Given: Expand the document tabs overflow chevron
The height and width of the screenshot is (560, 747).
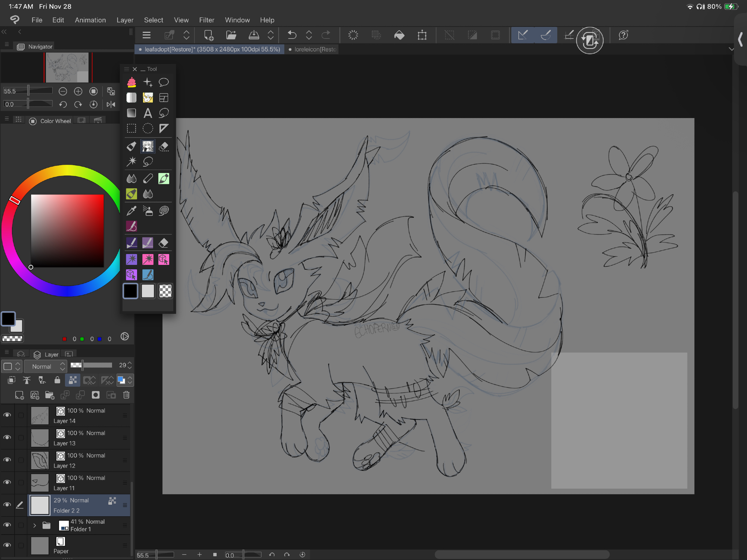Looking at the screenshot, I should (x=731, y=49).
